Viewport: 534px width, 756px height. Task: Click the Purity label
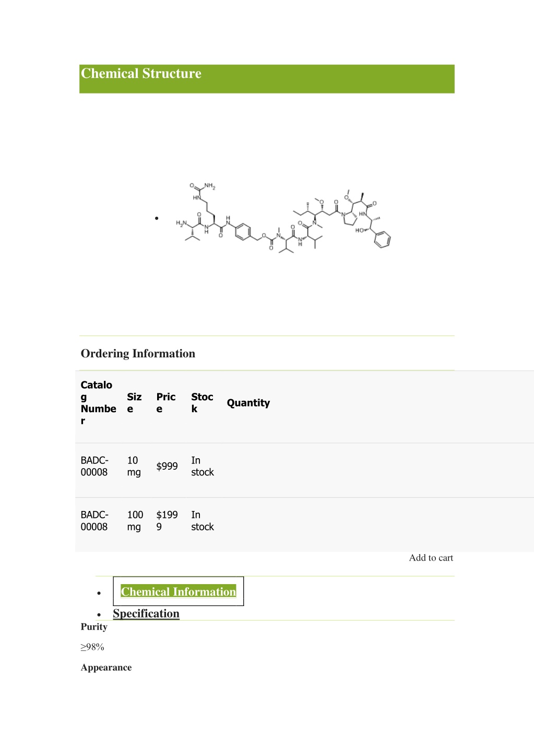pos(94,627)
